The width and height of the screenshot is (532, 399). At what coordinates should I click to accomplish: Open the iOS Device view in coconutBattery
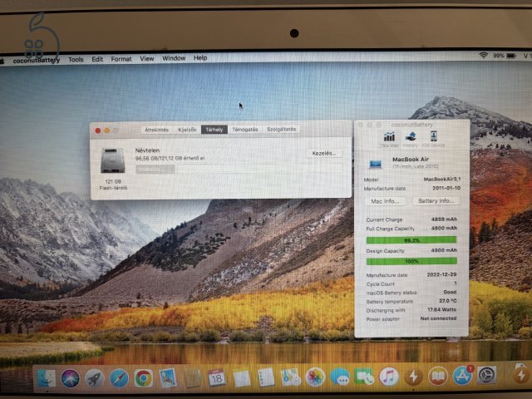(433, 140)
